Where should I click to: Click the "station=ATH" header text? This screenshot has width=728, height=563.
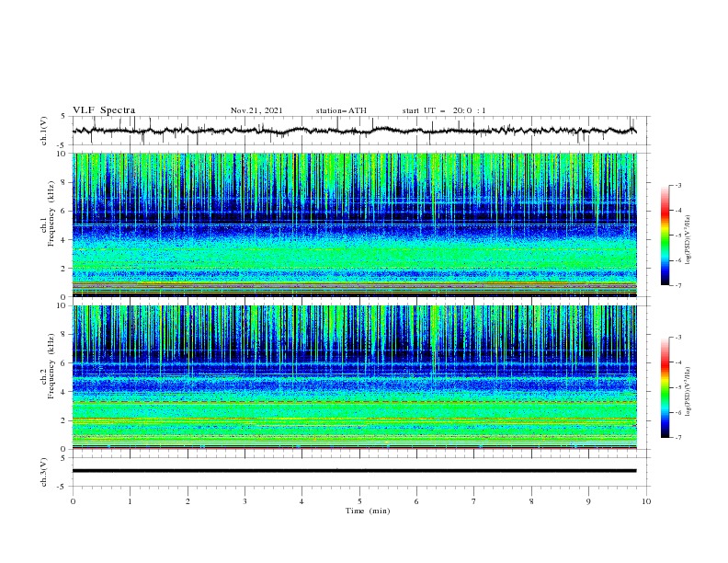(341, 110)
